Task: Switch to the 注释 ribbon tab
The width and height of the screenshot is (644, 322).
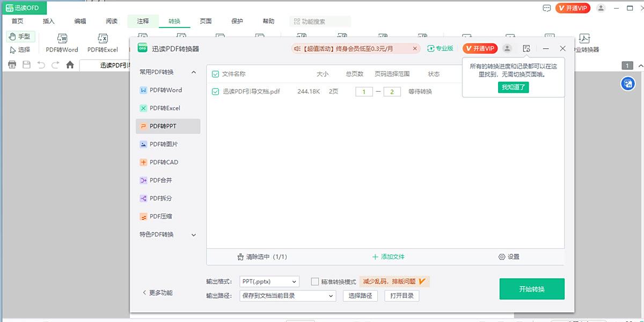Action: click(x=143, y=21)
